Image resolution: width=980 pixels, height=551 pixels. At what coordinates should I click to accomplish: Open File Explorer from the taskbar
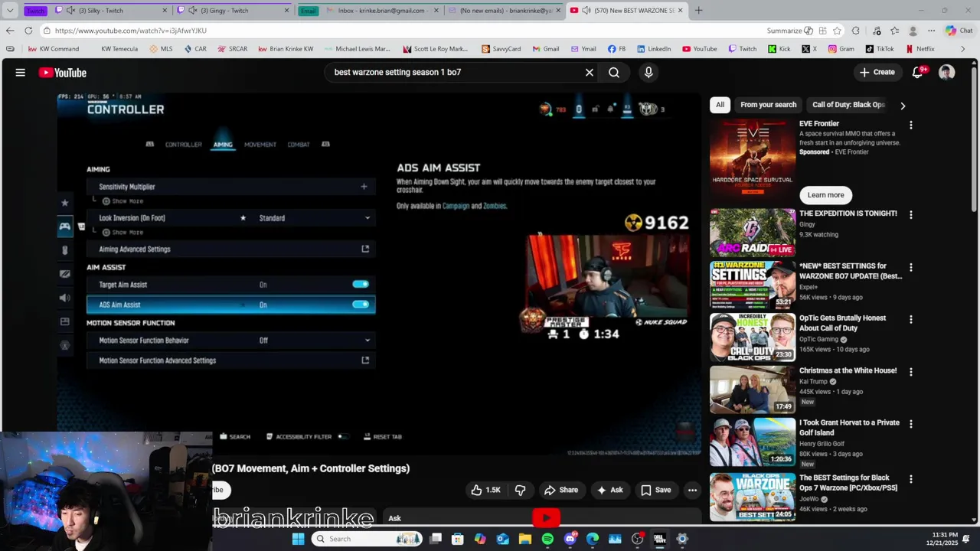(525, 539)
